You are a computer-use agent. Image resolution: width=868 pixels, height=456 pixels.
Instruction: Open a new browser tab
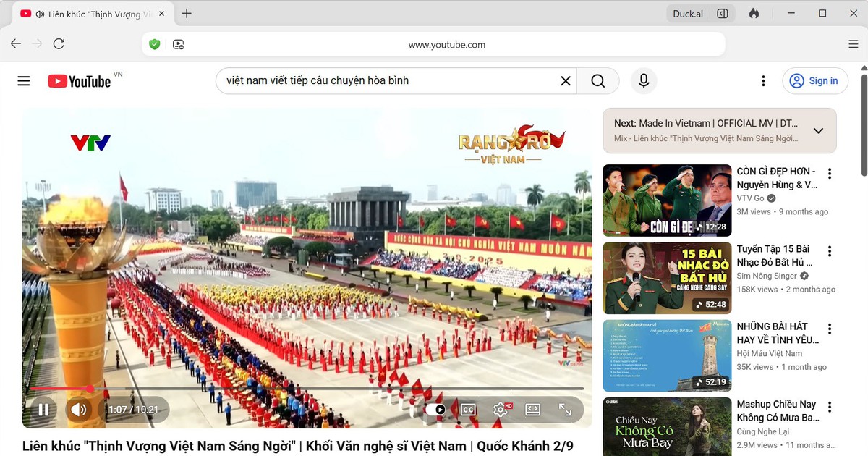click(187, 14)
